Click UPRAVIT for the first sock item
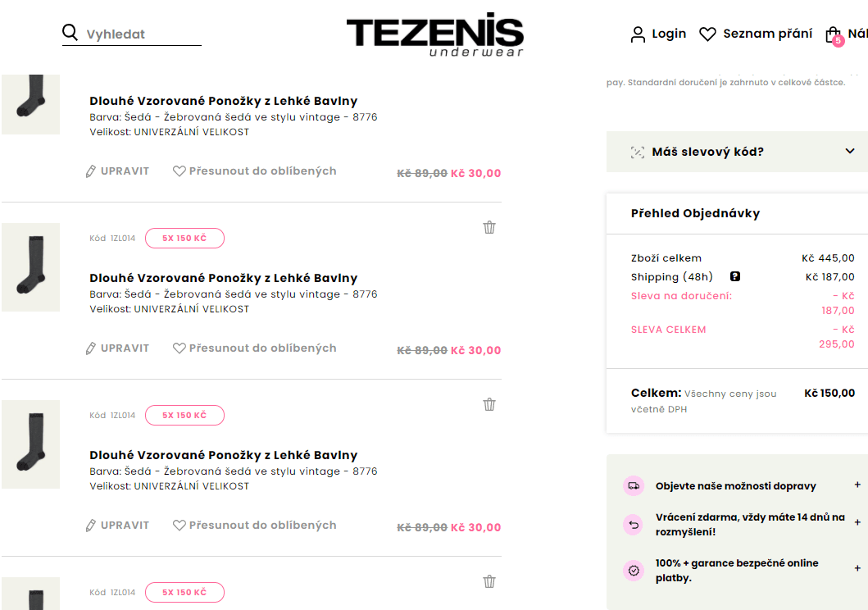 (x=117, y=171)
